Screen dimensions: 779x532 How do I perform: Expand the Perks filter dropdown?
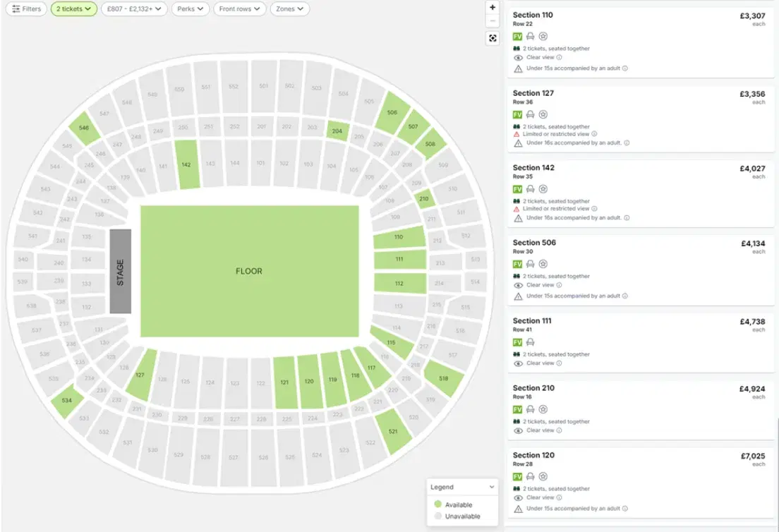click(191, 9)
